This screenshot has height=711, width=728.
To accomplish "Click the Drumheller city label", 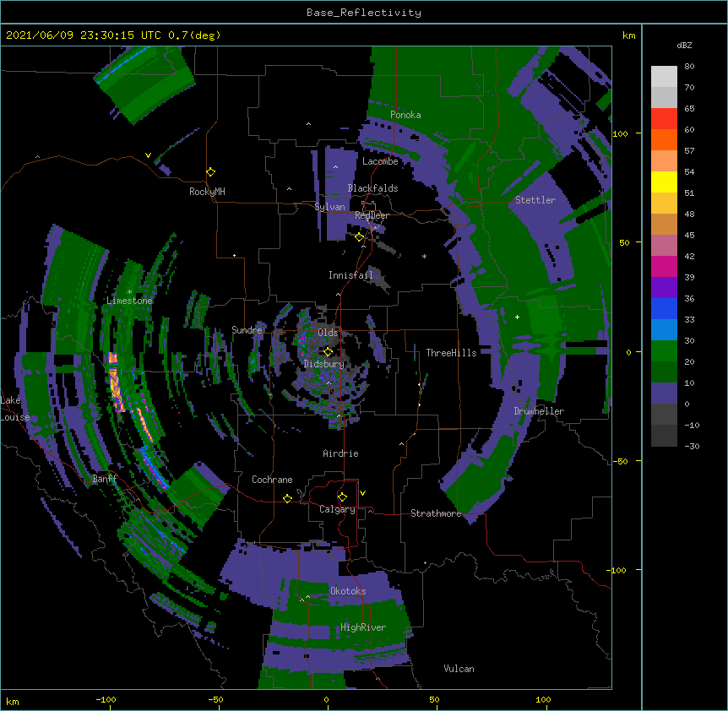I will (539, 411).
